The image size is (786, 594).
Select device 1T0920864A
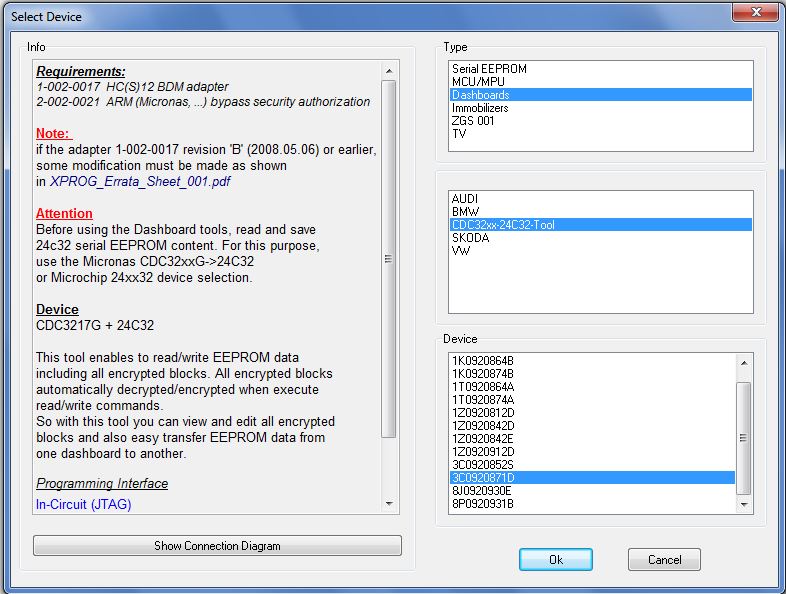pyautogui.click(x=593, y=386)
